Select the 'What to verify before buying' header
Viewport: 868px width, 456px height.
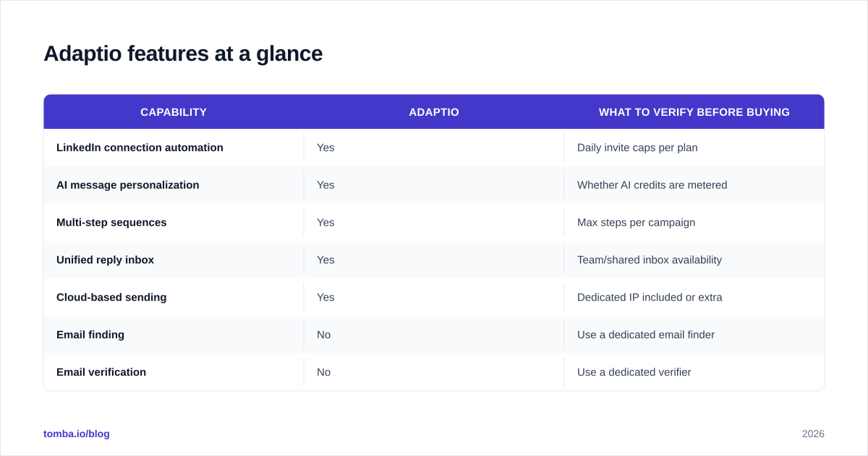coord(694,112)
